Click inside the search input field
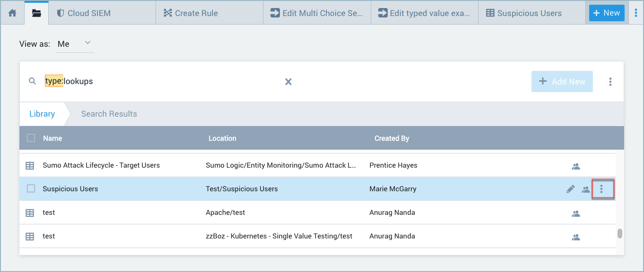Viewport: 644px width, 272px height. pyautogui.click(x=142, y=81)
